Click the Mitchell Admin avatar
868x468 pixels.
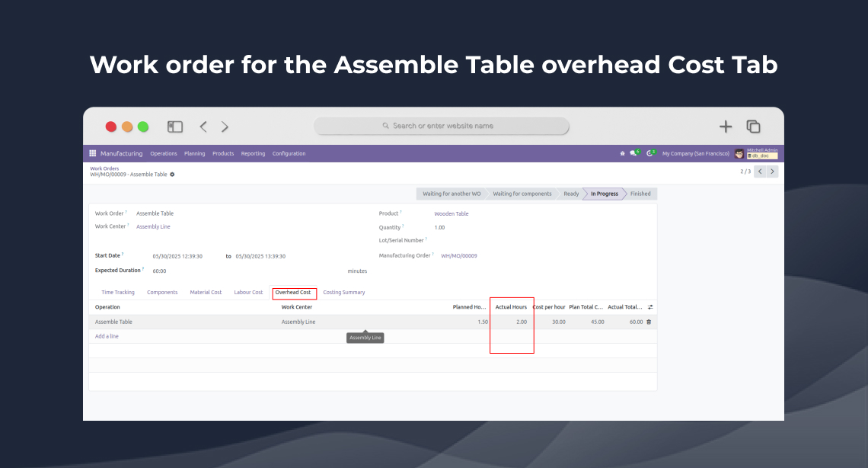739,153
